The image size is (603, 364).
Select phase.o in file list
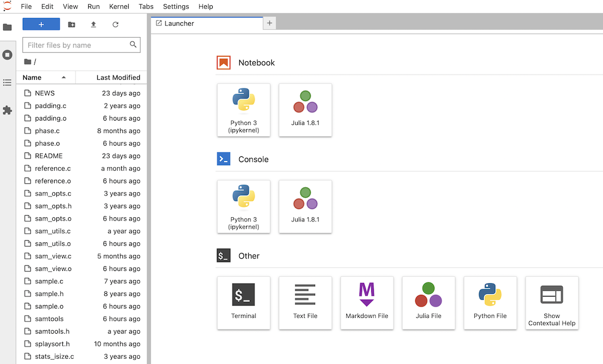(x=81, y=143)
